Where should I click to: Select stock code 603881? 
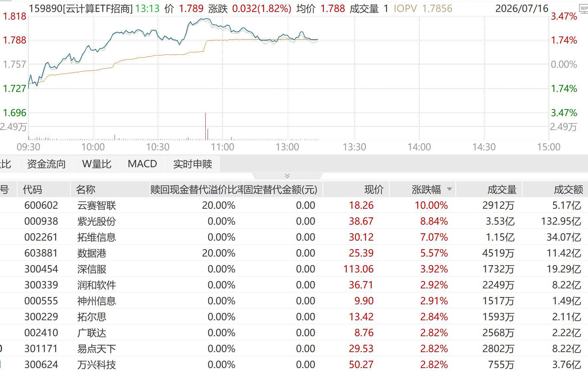(x=41, y=253)
